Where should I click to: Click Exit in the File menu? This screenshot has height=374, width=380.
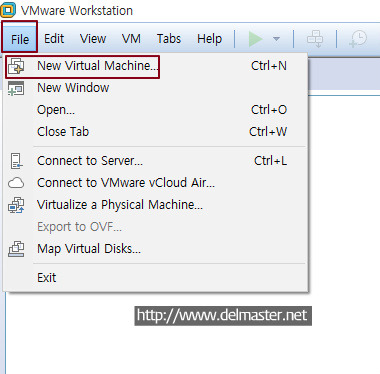(x=155, y=278)
